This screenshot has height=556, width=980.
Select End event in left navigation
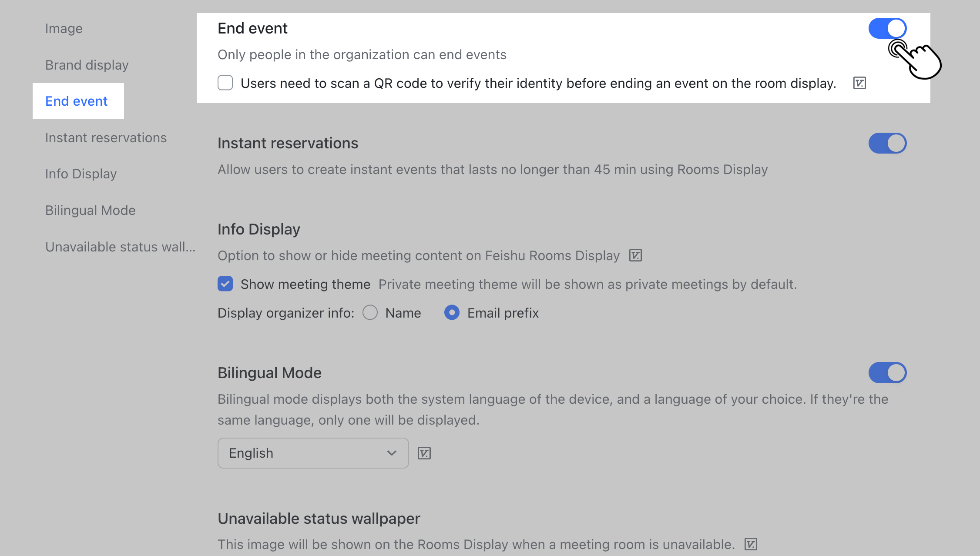pos(77,101)
